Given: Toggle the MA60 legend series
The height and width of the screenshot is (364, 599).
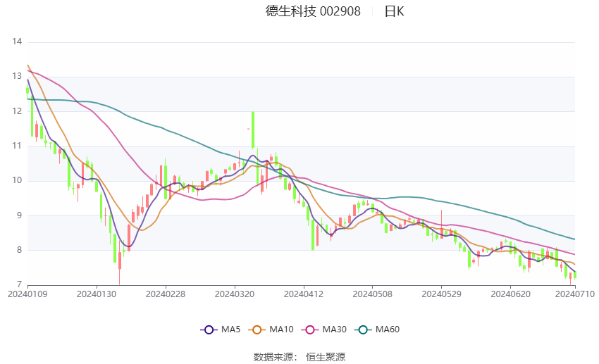Looking at the screenshot, I should tap(377, 330).
